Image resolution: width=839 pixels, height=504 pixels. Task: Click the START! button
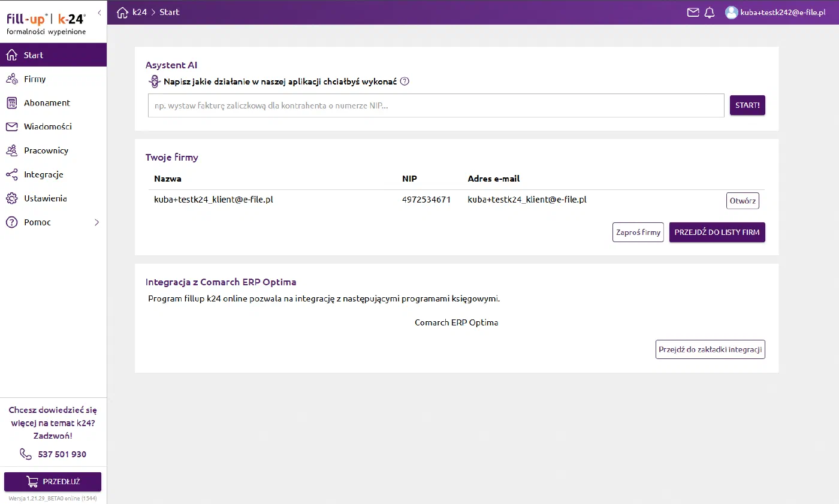point(747,105)
